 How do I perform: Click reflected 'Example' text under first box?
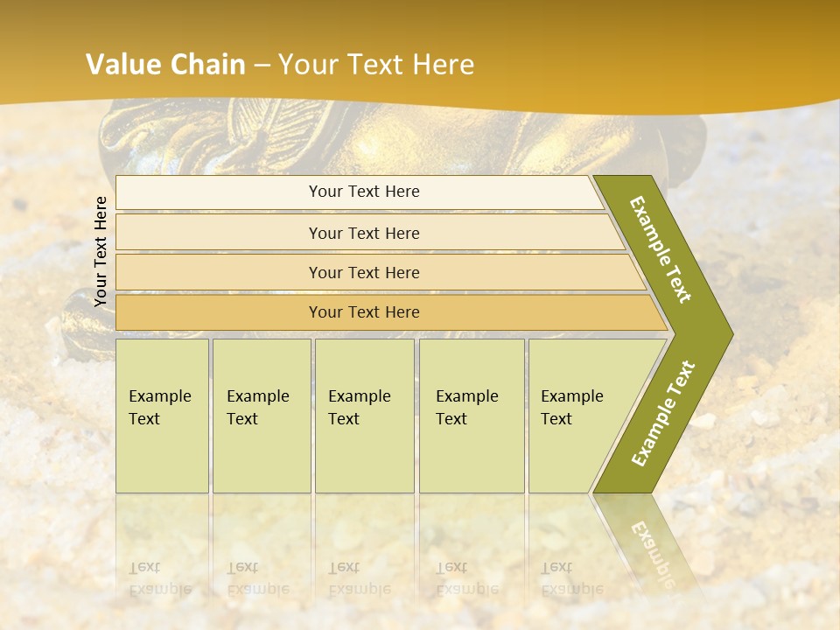[160, 590]
